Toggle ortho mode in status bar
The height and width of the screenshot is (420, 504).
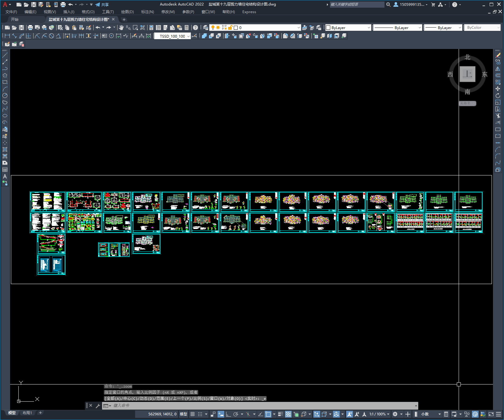(228, 414)
